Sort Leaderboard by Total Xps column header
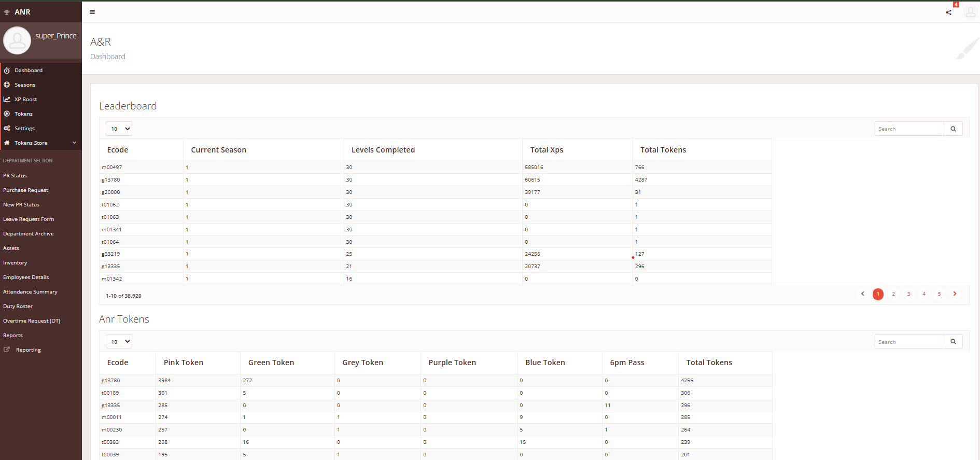Viewport: 980px width, 460px height. pos(547,150)
